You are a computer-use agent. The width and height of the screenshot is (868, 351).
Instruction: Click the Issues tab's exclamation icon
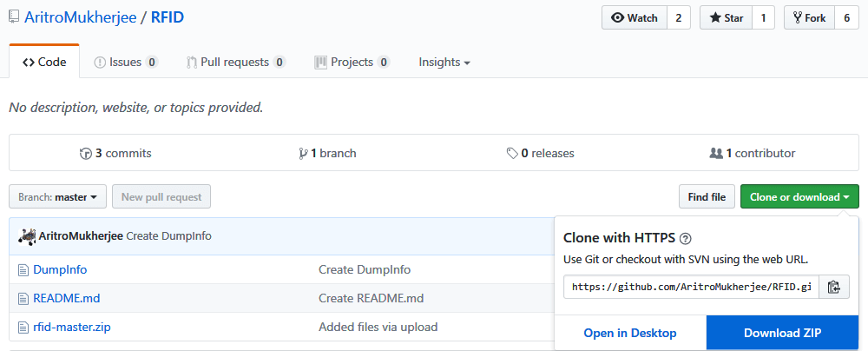(x=100, y=63)
